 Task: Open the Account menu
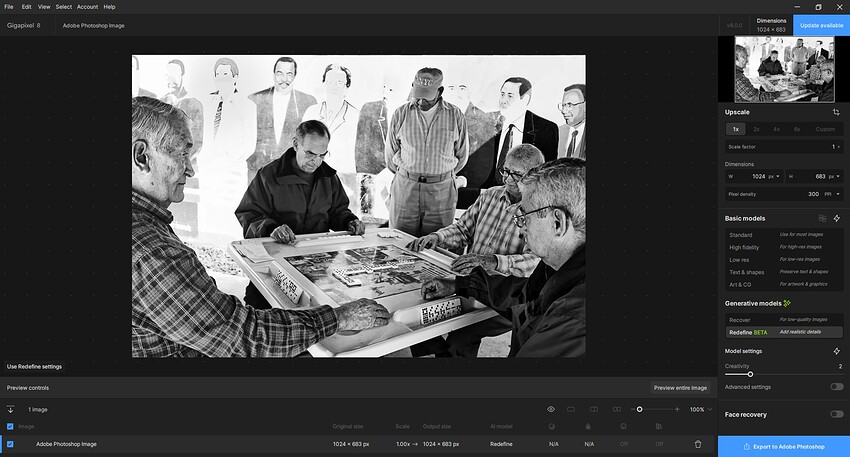tap(87, 6)
